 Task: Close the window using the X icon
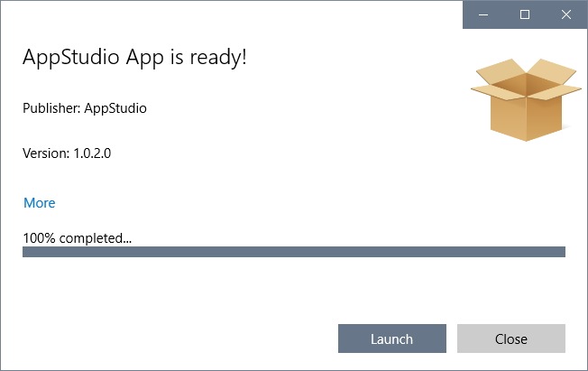click(x=566, y=14)
